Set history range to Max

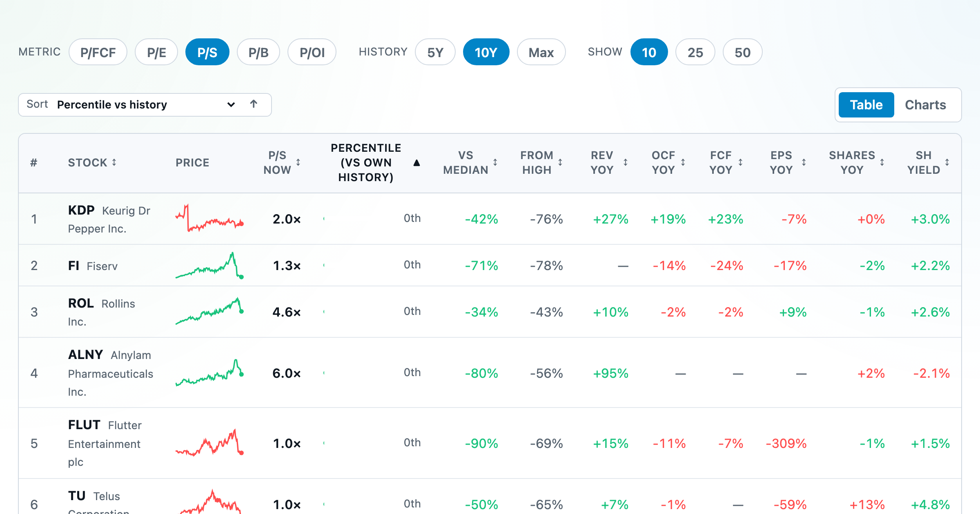pos(541,52)
